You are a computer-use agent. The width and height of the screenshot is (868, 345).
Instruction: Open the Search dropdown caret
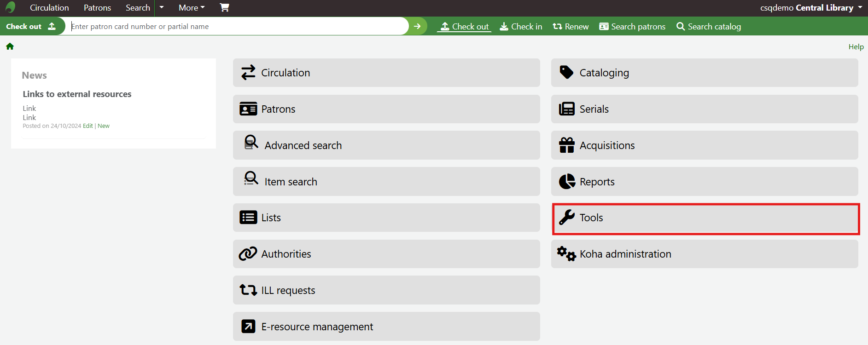point(162,7)
